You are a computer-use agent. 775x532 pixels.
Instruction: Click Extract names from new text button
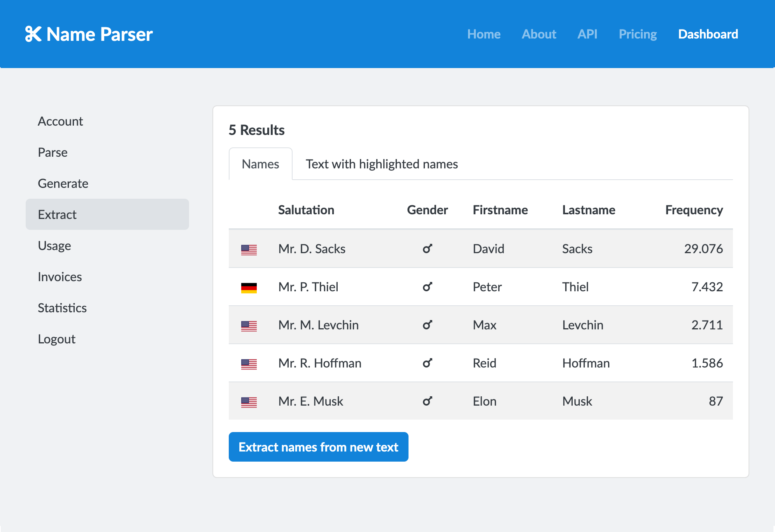[x=318, y=447]
